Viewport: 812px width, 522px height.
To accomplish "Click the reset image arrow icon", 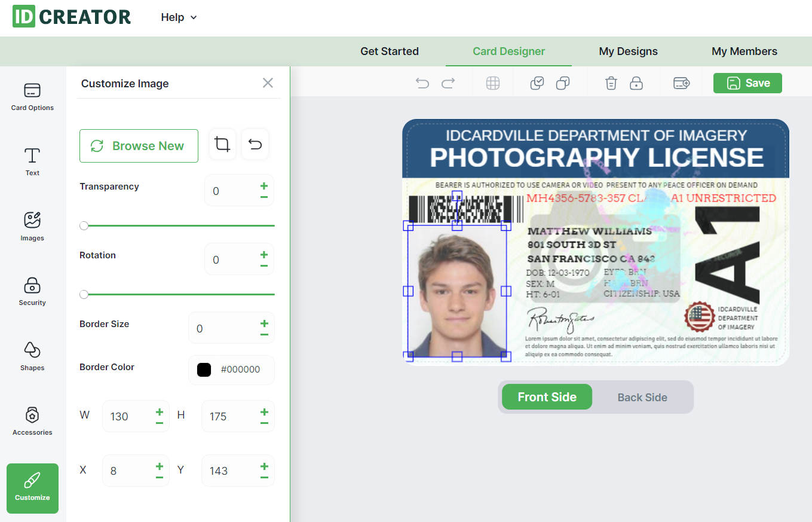I will [255, 145].
